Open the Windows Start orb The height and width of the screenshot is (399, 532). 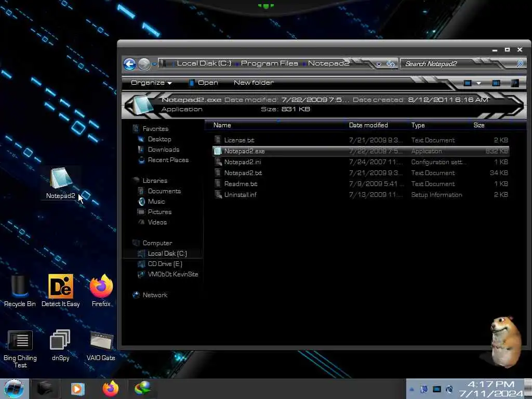coord(14,389)
